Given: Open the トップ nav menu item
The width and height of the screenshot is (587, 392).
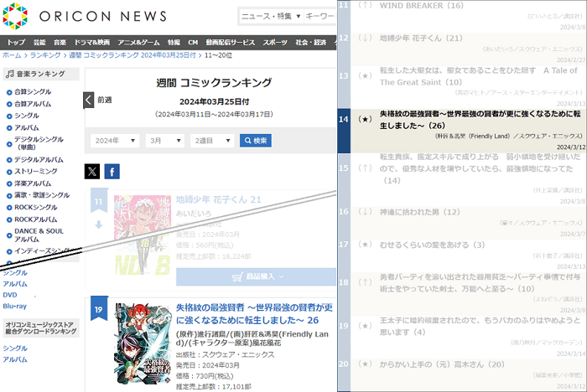Looking at the screenshot, I should coord(16,43).
